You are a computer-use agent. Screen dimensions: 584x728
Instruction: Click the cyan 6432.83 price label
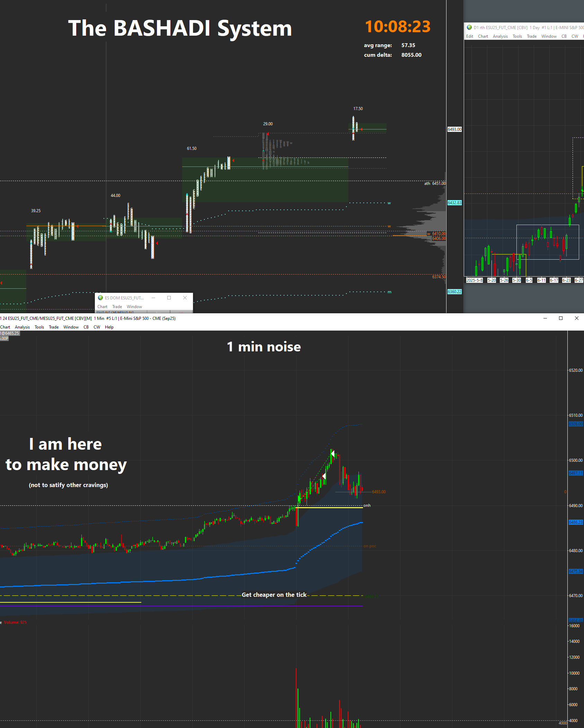(x=454, y=203)
